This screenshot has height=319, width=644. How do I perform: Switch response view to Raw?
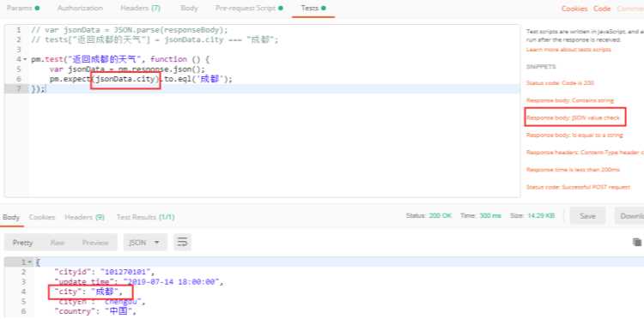57,243
